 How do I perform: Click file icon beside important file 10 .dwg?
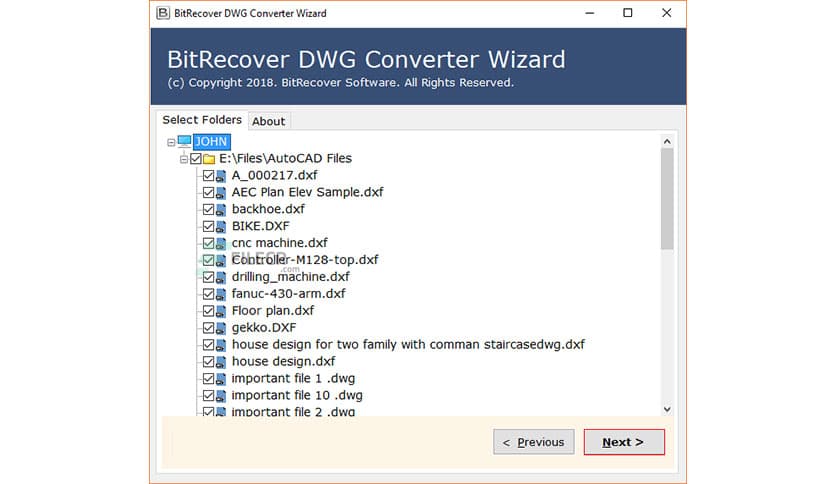pos(221,396)
